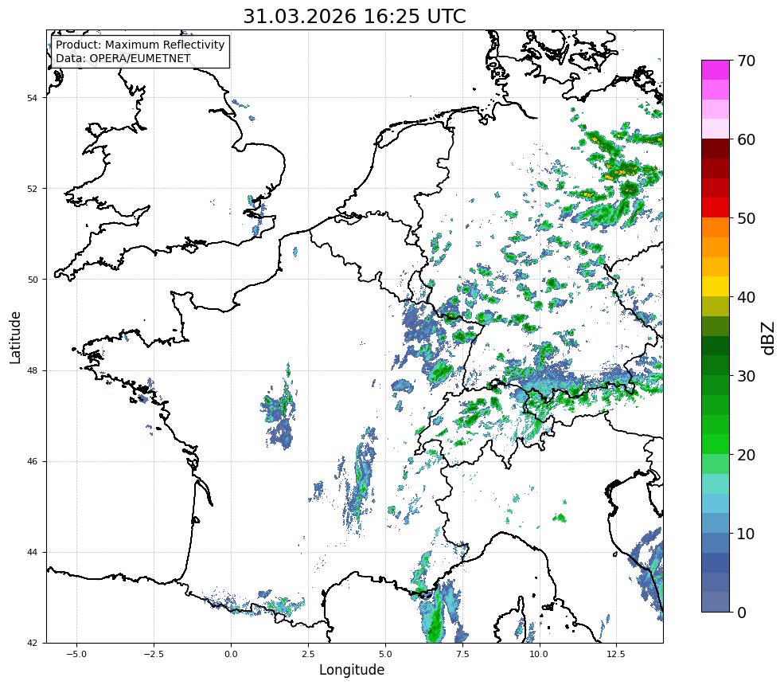Image resolution: width=784 pixels, height=685 pixels.
Task: Click the latitude tick label 44
Action: click(32, 553)
